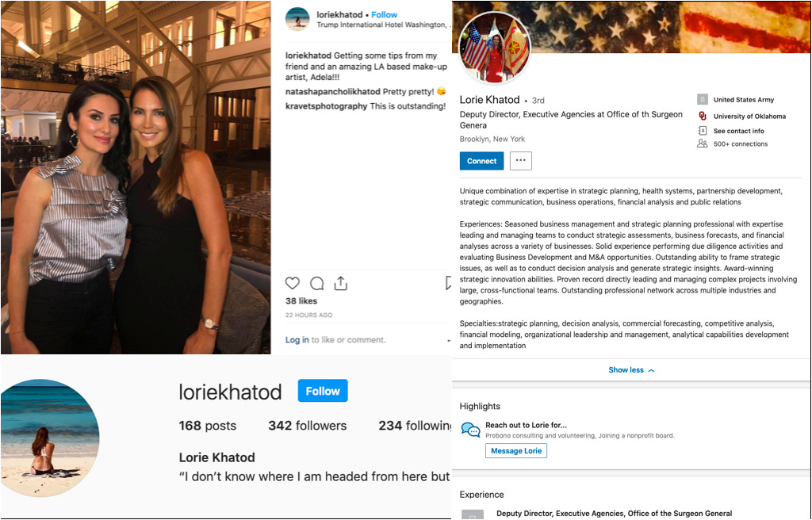Screen dimensions: 812x520
Task: Click the chat bubbles Highlights icon
Action: click(470, 430)
